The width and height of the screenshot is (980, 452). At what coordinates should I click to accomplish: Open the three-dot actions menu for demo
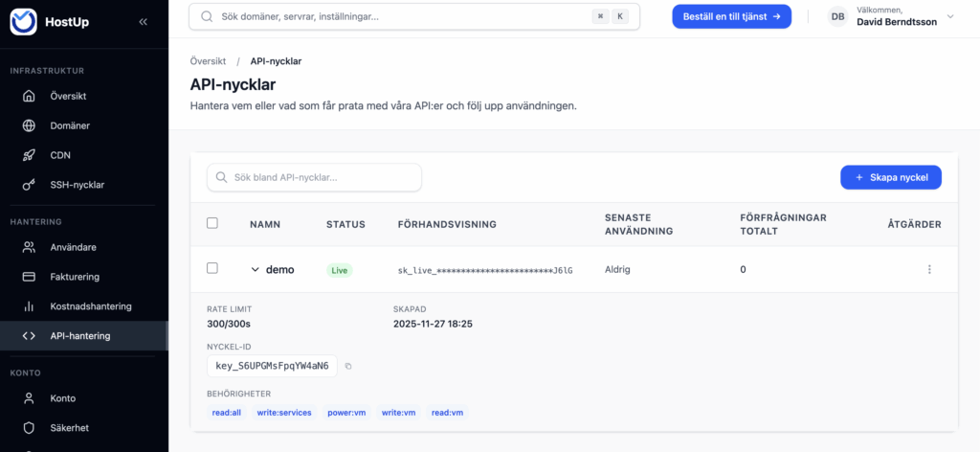[928, 270]
